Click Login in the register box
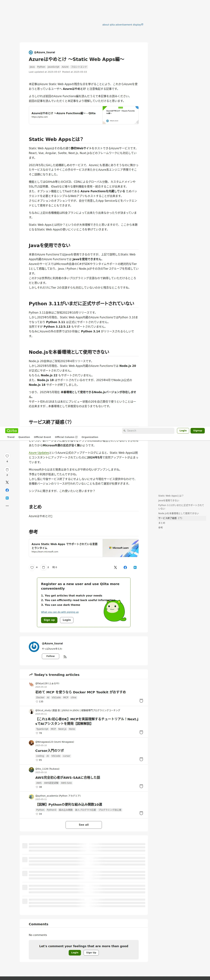Viewport: 210px width, 980px height. [67, 620]
